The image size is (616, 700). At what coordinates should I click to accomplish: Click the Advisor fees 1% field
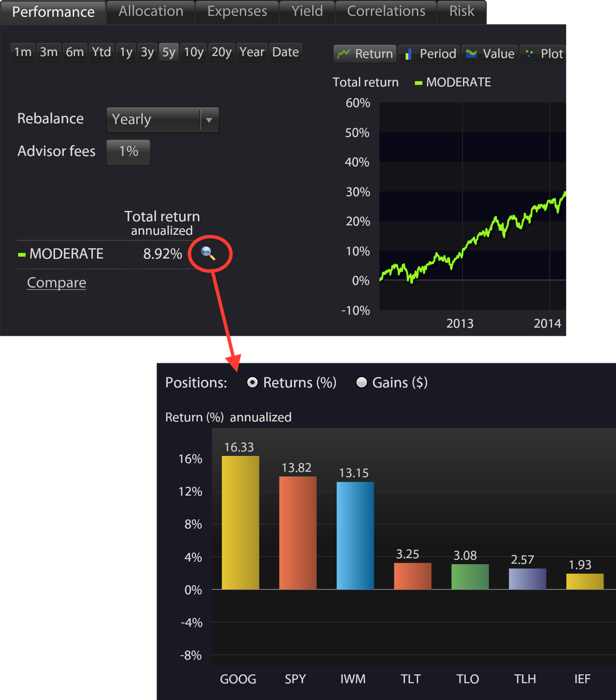click(x=128, y=152)
